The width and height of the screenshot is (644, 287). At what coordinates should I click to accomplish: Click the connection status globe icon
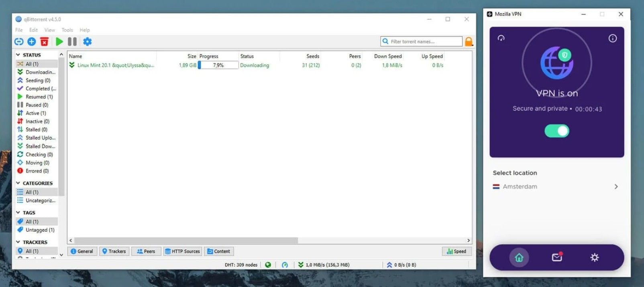[268, 265]
